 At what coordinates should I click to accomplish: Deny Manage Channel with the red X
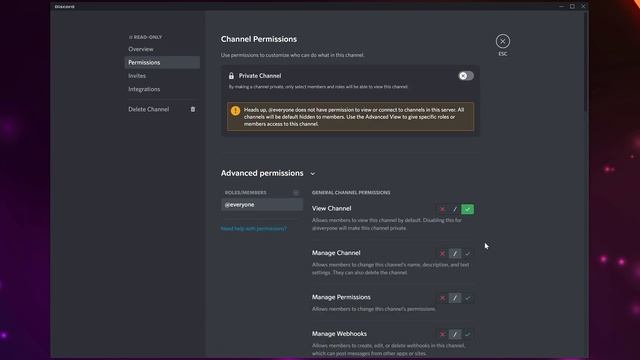(442, 253)
